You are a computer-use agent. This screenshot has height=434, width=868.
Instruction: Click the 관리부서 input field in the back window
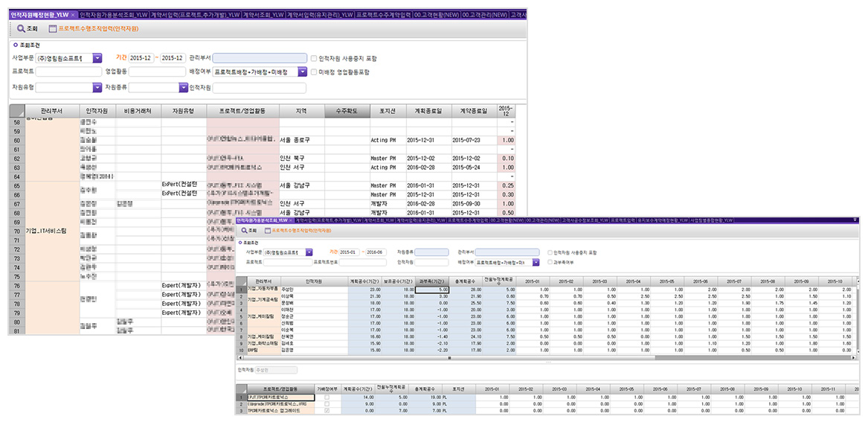pyautogui.click(x=260, y=57)
